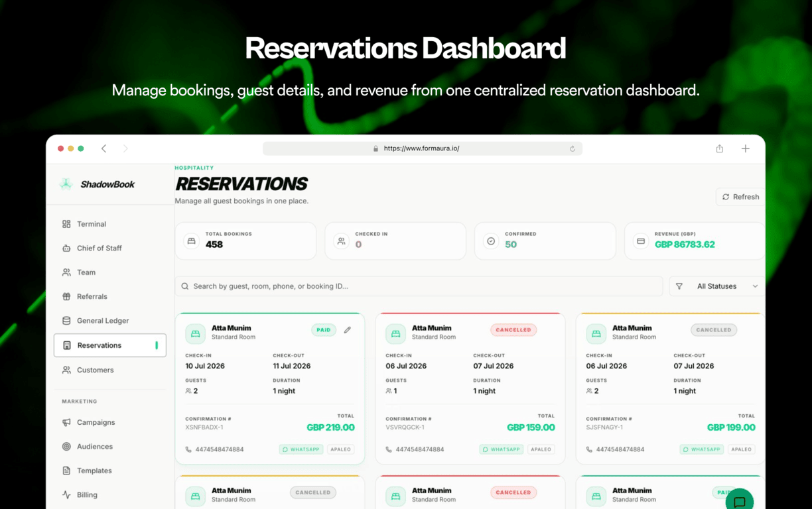Click total bookings value 458
Screen dimensions: 812x509
214,245
